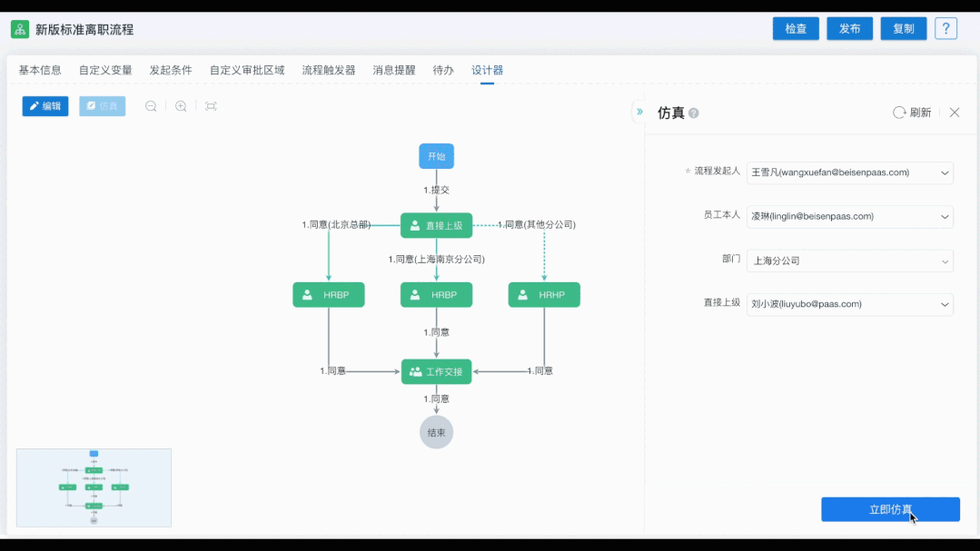The height and width of the screenshot is (551, 980).
Task: Zoom out the flow canvas
Action: (x=151, y=106)
